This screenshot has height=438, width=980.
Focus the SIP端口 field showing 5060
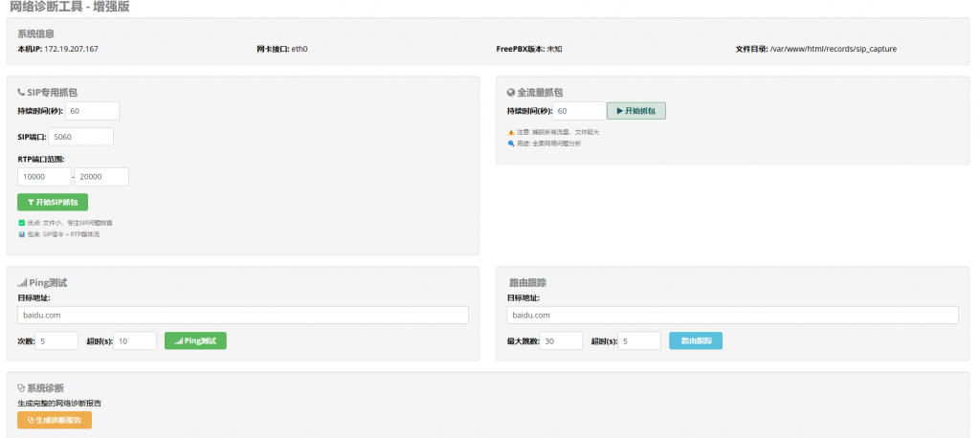[80, 137]
